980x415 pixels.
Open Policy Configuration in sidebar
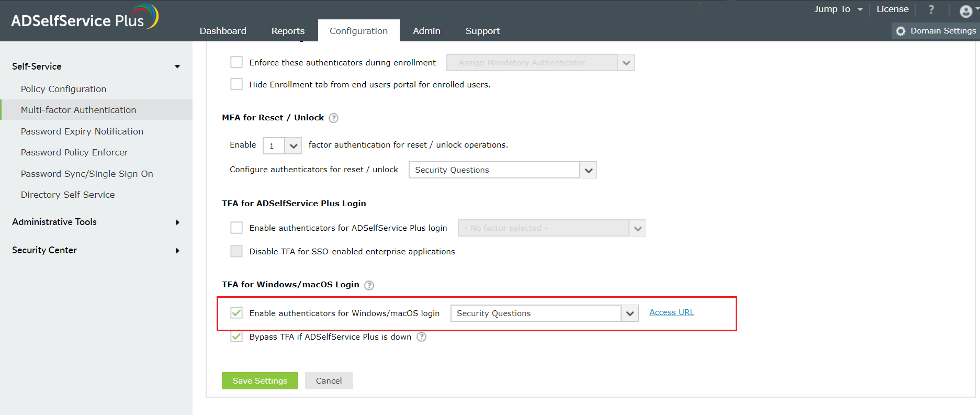[x=63, y=89]
